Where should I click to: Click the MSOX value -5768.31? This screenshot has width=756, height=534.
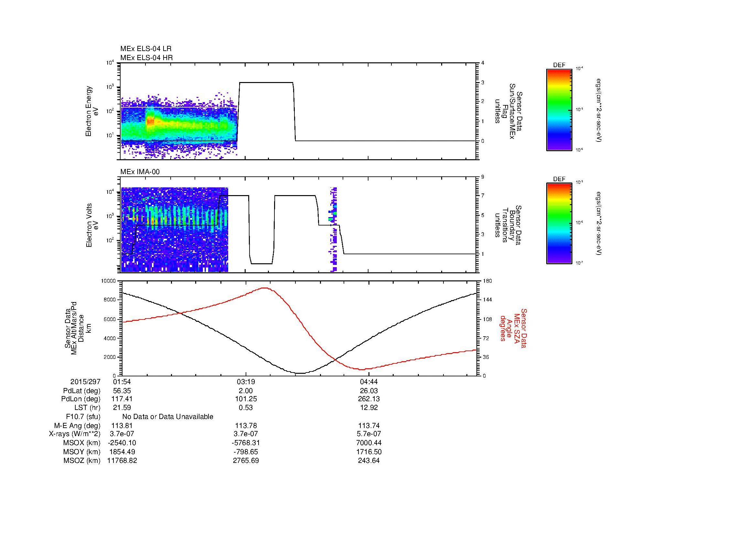tap(246, 443)
